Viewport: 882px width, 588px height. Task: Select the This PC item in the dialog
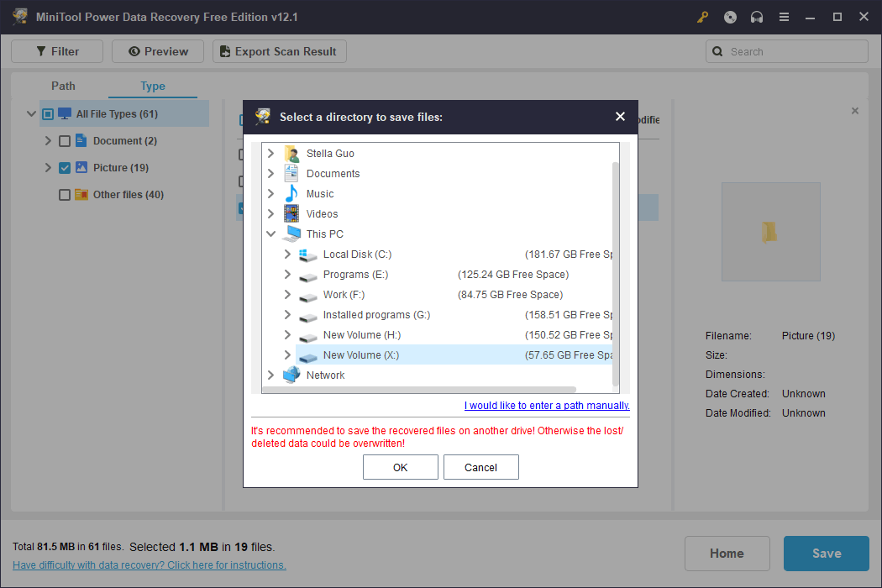pyautogui.click(x=324, y=234)
